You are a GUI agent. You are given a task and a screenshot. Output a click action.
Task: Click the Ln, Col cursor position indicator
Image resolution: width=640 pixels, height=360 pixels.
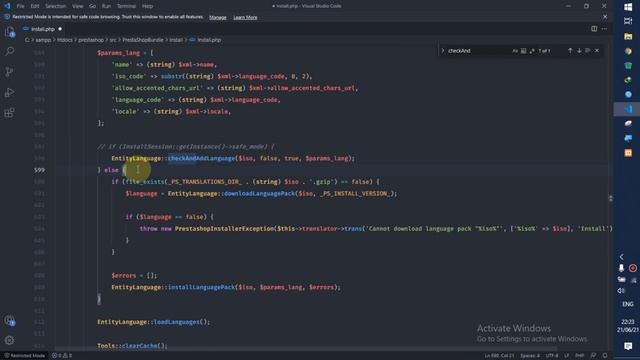[x=499, y=356]
